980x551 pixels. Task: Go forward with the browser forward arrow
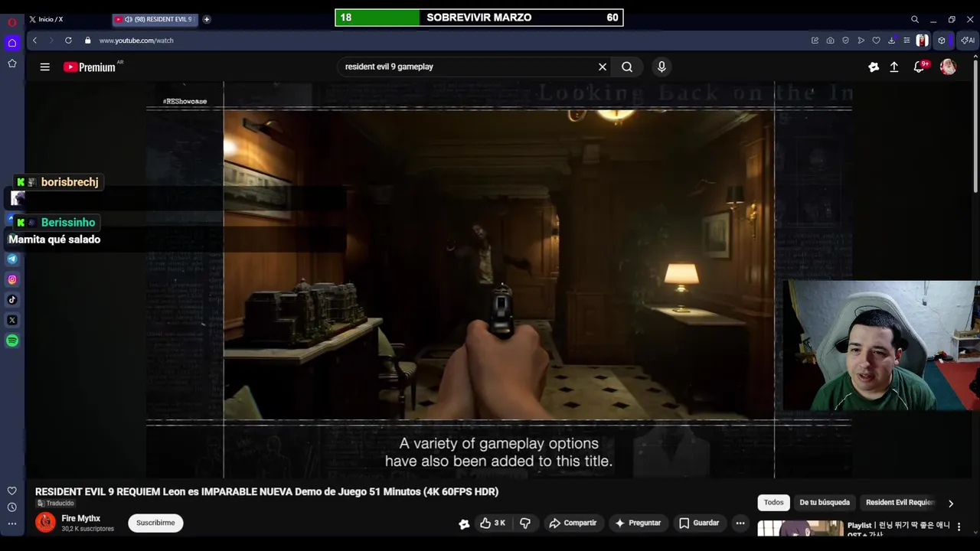click(x=51, y=41)
